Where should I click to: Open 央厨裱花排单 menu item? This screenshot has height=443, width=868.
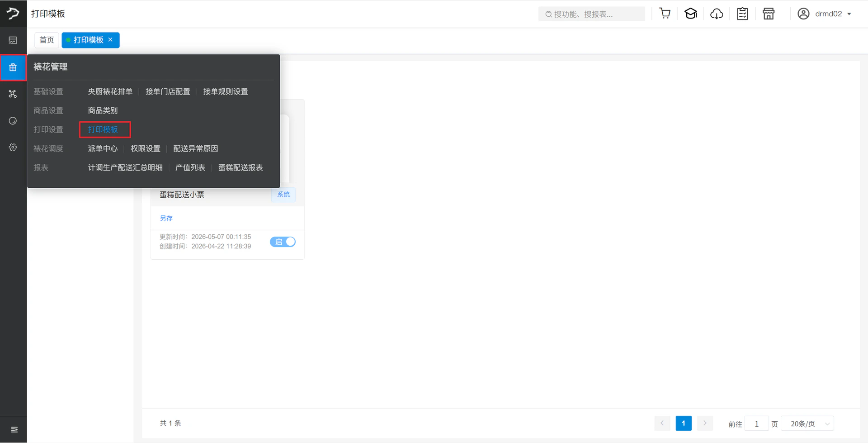[110, 91]
